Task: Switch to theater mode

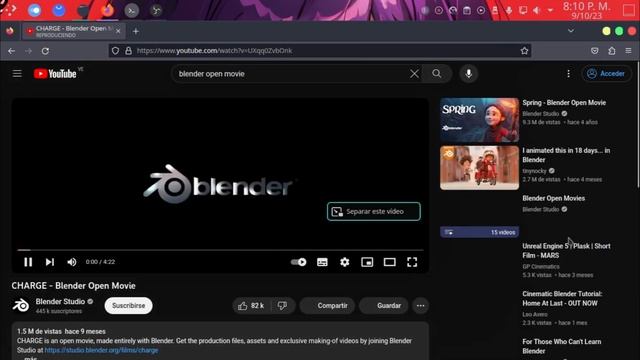Action: [389, 262]
